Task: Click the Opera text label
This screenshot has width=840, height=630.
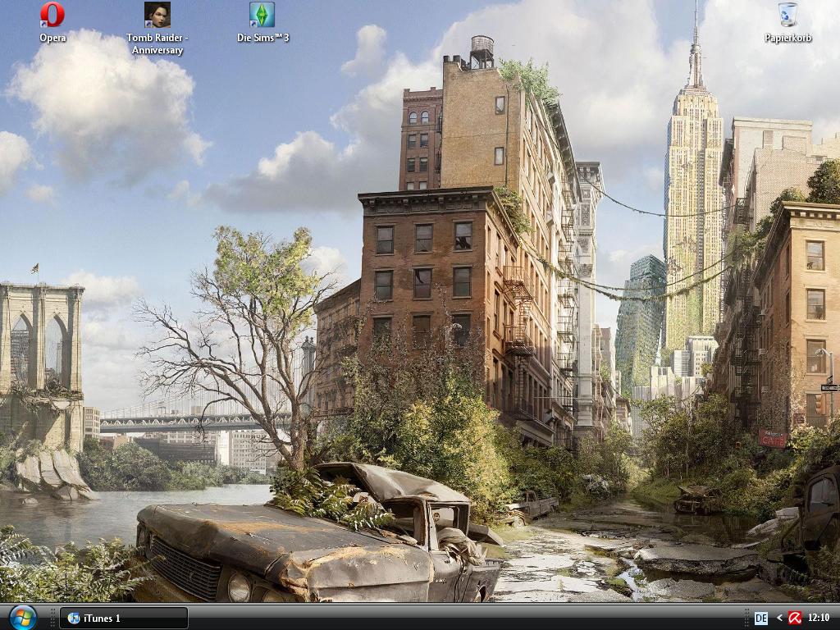Action: click(52, 38)
